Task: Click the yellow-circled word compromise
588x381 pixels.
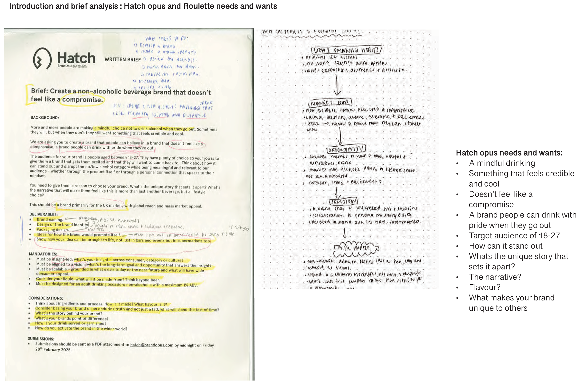Action: pos(82,100)
